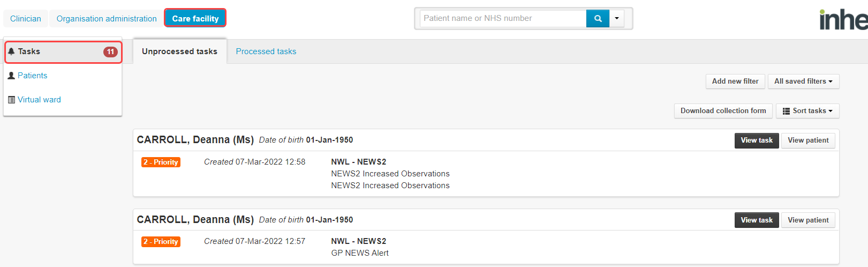Click the Virtual ward list icon
Viewport: 868px width, 267px height.
pyautogui.click(x=11, y=100)
